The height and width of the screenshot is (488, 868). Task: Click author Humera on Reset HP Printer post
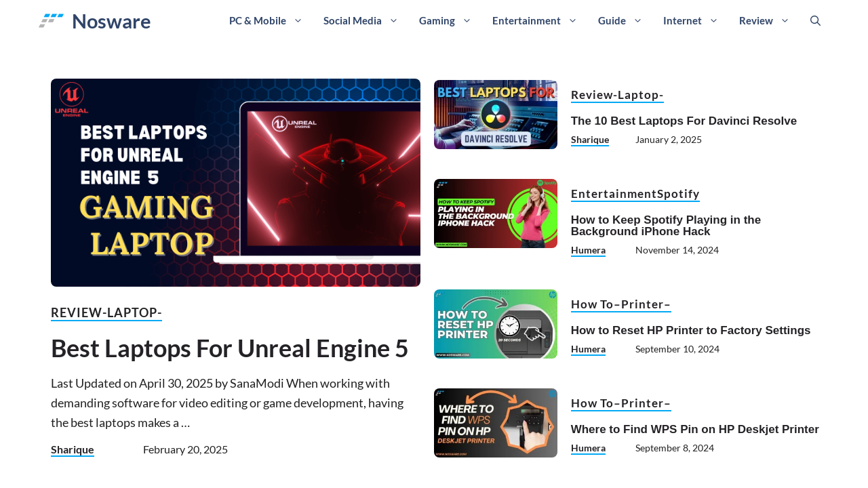pyautogui.click(x=588, y=349)
